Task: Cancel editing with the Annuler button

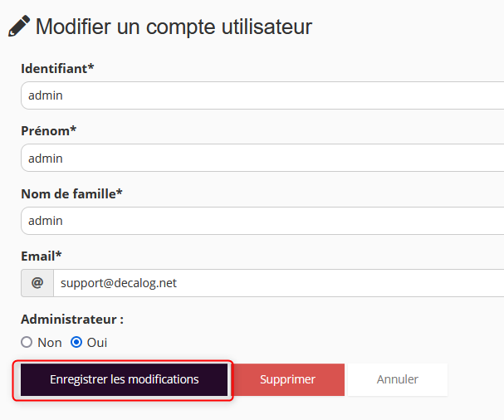Action: (397, 379)
